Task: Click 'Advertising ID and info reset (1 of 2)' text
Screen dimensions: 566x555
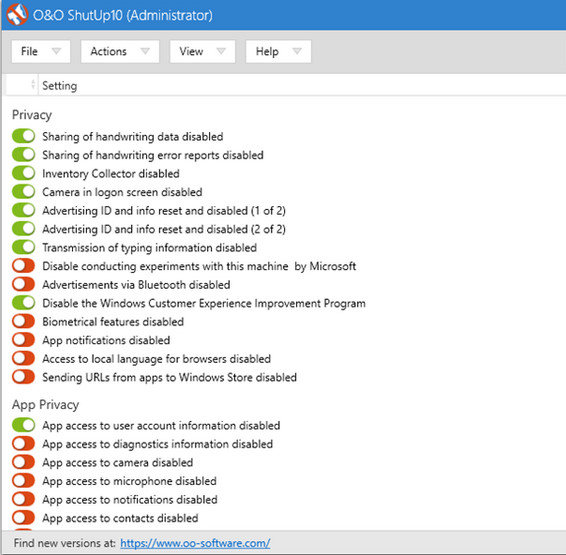Action: point(164,210)
